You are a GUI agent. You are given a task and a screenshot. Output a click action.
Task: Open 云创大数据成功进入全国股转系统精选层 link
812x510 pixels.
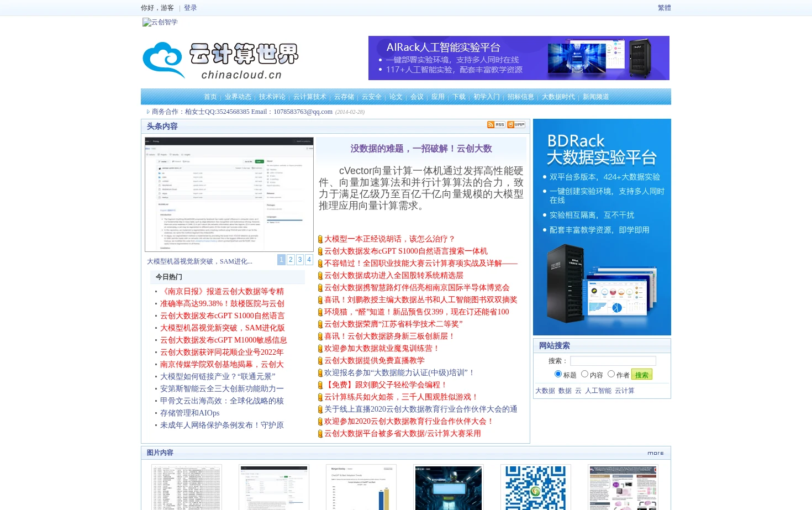394,275
